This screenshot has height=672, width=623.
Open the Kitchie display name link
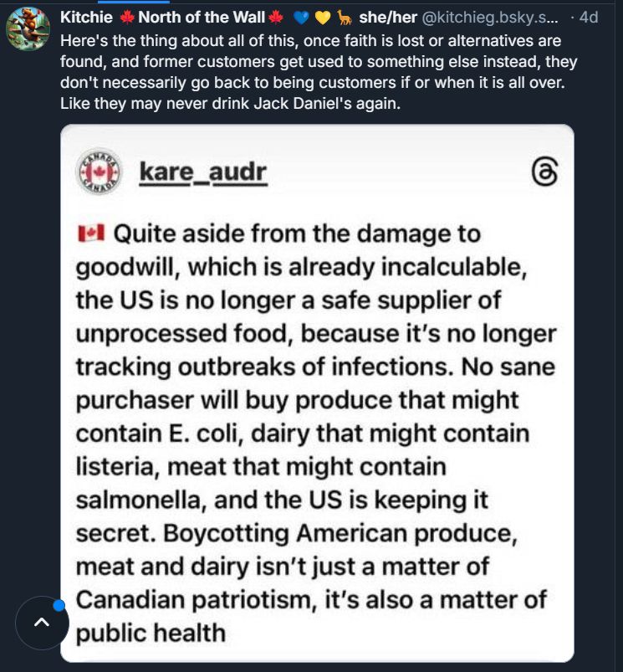tap(86, 18)
